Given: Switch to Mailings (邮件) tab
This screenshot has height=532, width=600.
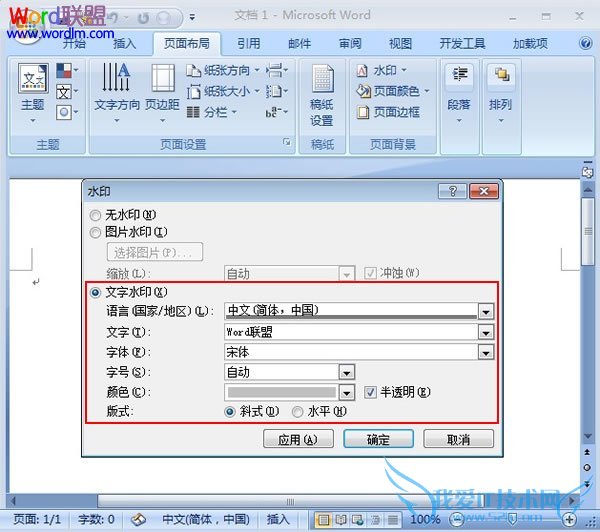Looking at the screenshot, I should click(300, 44).
